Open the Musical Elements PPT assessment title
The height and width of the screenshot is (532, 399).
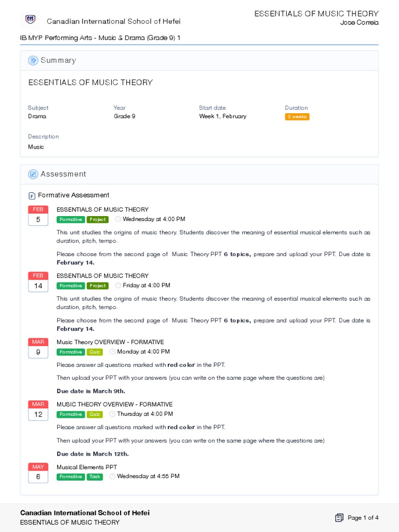pyautogui.click(x=87, y=467)
